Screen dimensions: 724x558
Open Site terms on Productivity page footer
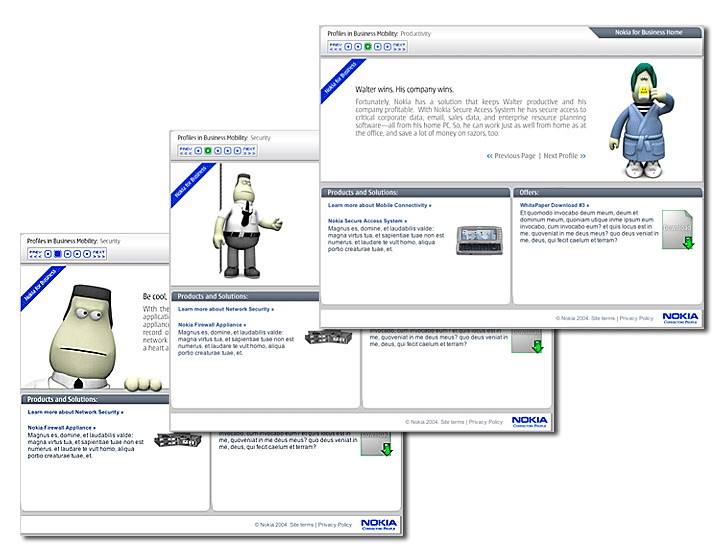pos(603,318)
